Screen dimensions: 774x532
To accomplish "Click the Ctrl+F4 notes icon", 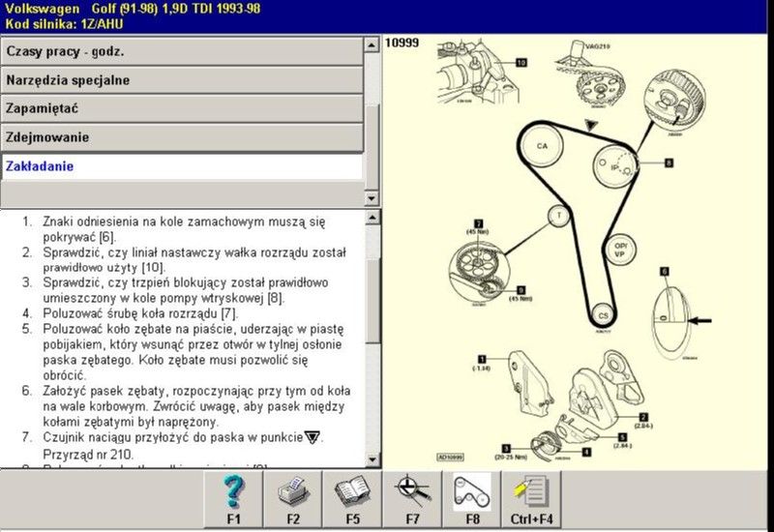I will (x=531, y=498).
